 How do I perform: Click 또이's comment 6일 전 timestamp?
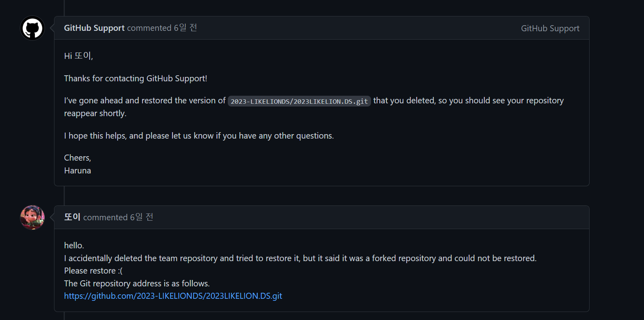142,217
